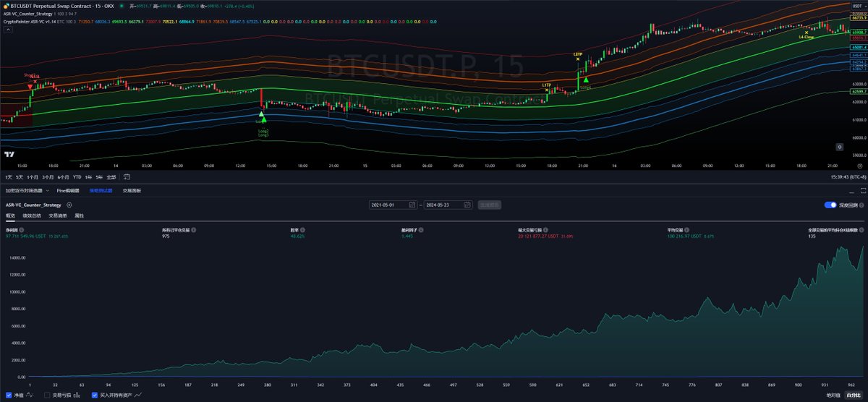This screenshot has width=868, height=402.
Task: Click the USDT currency label on price scale
Action: click(858, 6)
